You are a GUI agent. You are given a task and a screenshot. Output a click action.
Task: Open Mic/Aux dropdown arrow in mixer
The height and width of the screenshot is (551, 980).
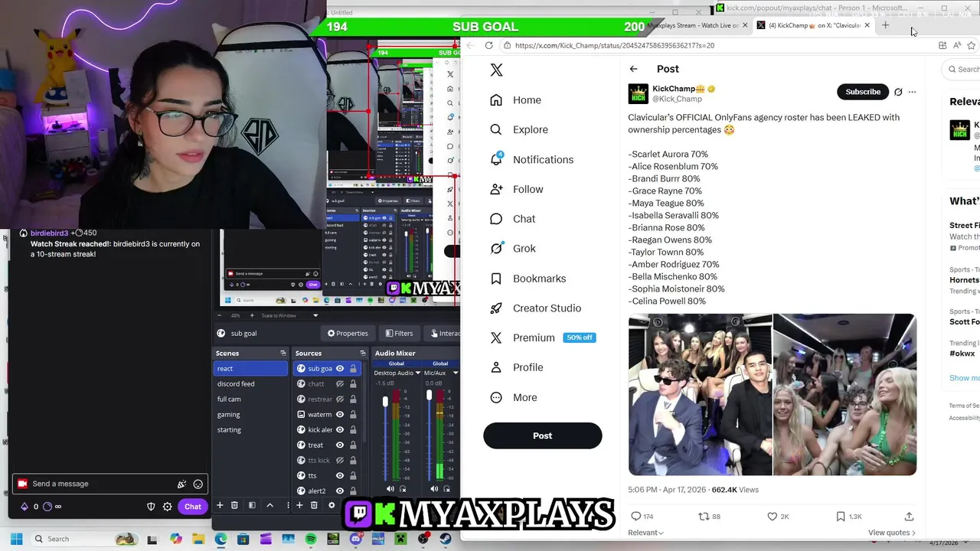tap(456, 373)
